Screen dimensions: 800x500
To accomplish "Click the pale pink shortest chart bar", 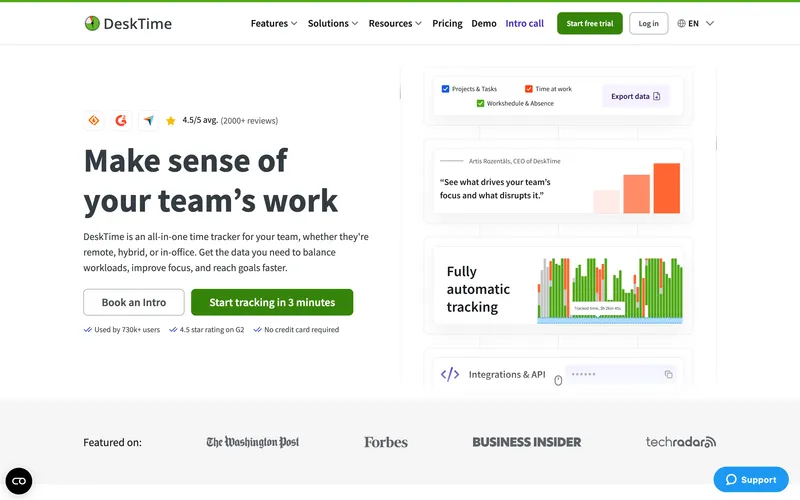I will click(606, 202).
